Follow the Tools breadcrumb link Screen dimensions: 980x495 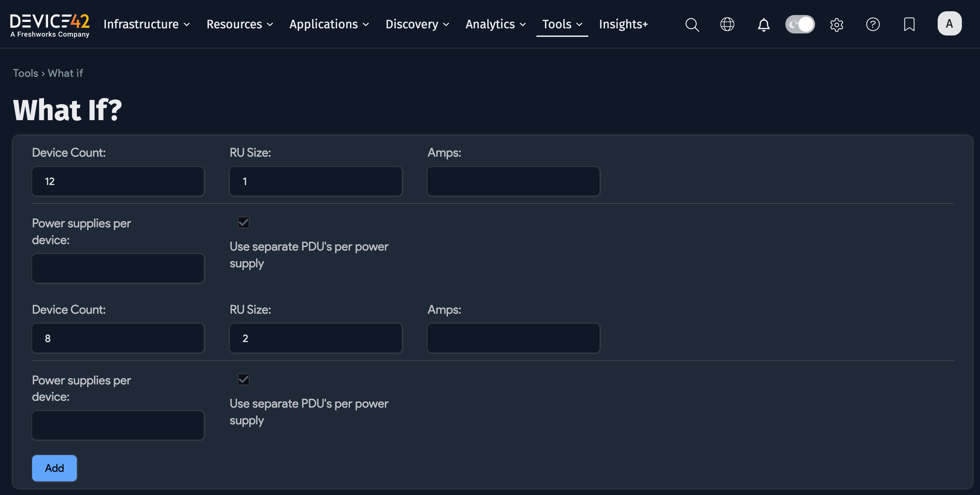coord(26,73)
